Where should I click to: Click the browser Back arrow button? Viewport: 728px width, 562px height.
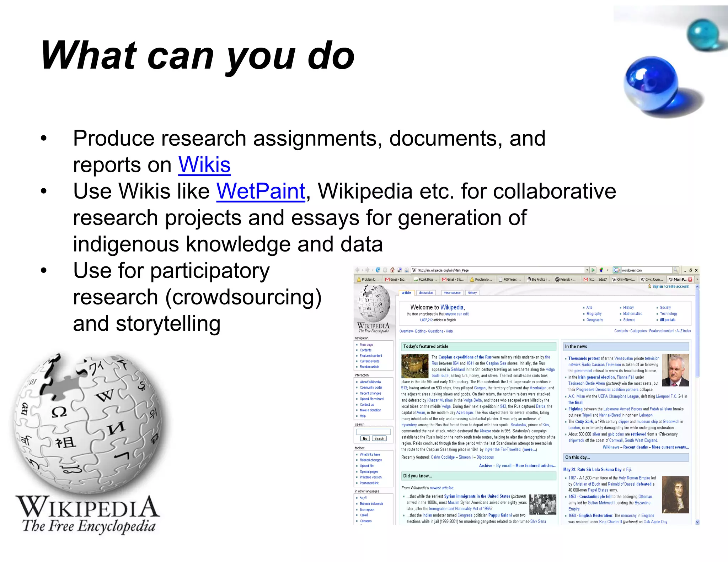[357, 270]
